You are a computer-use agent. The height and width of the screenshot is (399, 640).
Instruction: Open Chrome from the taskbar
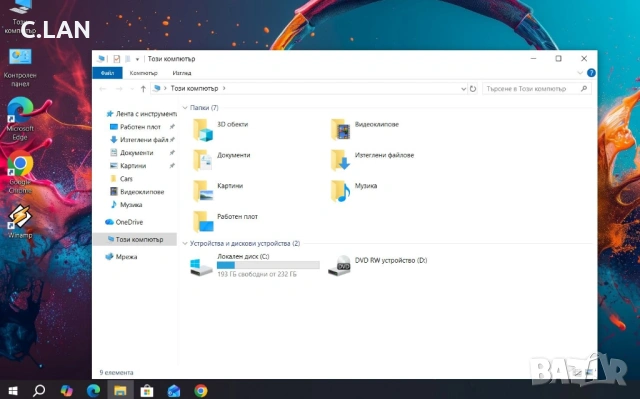[x=200, y=391]
